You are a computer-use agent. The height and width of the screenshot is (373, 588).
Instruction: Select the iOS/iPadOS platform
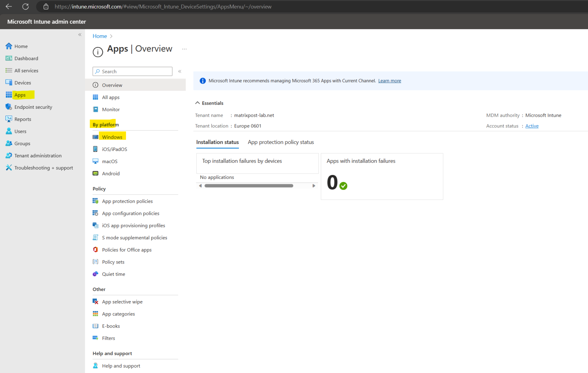coord(114,149)
